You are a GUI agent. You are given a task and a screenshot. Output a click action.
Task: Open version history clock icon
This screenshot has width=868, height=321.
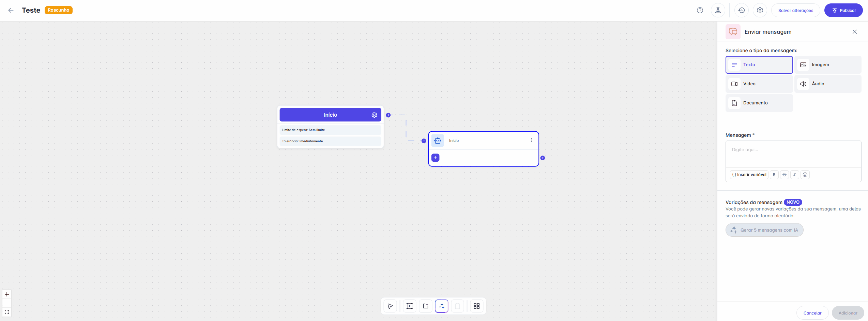pyautogui.click(x=741, y=10)
